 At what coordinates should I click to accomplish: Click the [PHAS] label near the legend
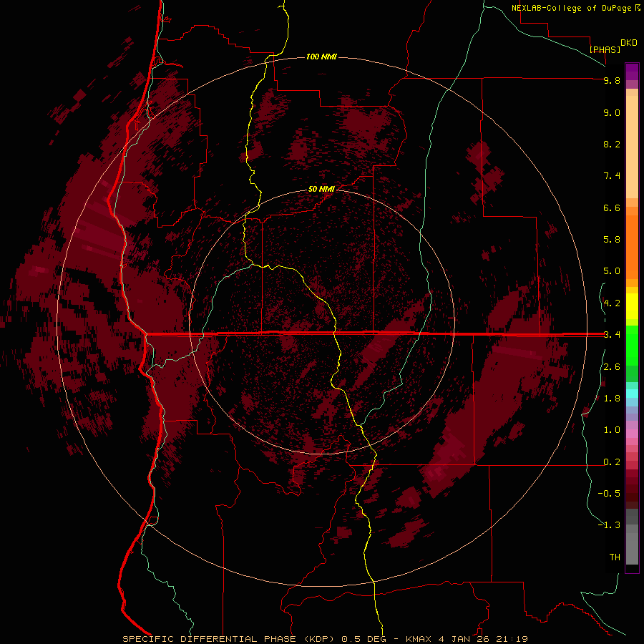[605, 49]
